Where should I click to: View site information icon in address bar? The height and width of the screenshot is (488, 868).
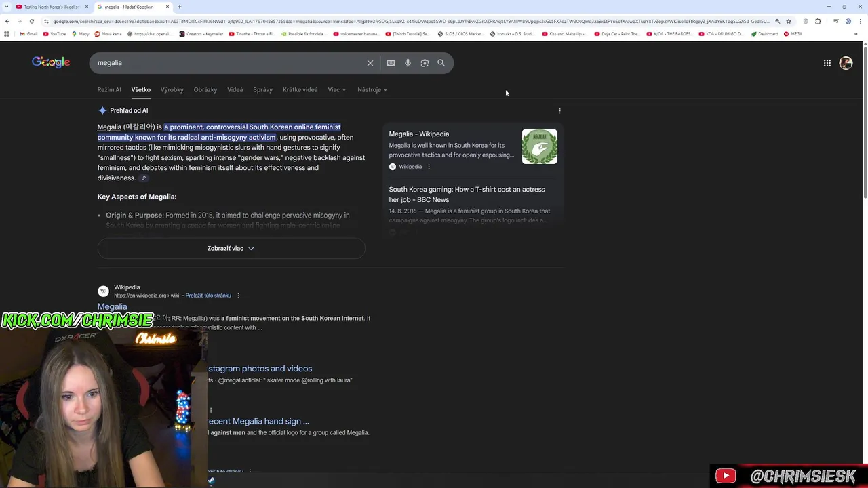[46, 21]
